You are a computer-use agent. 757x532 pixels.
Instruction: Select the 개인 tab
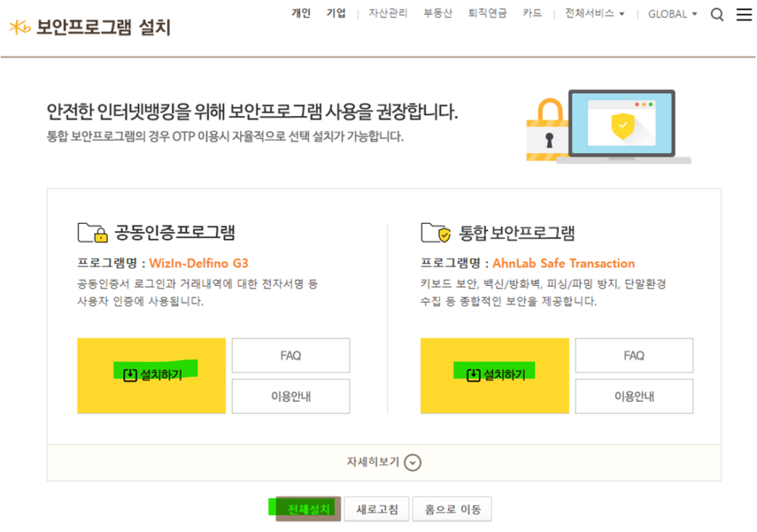(x=302, y=13)
